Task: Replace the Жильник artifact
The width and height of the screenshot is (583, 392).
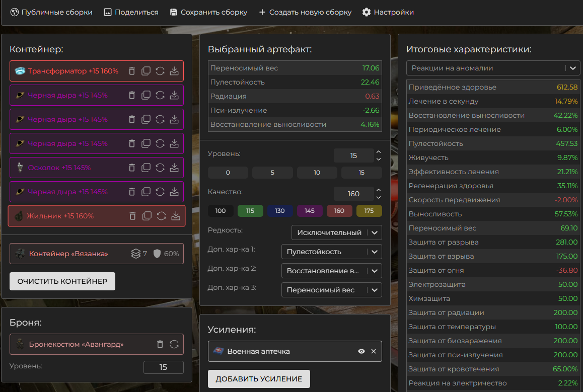Action: (161, 216)
